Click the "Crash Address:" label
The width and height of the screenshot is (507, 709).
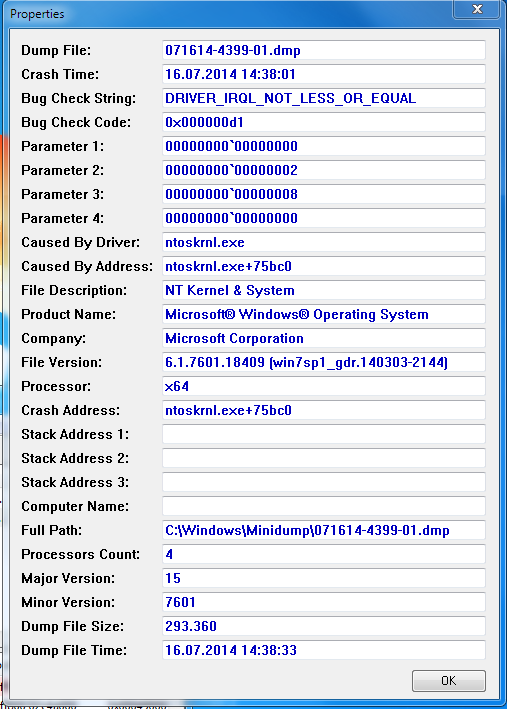coord(71,410)
